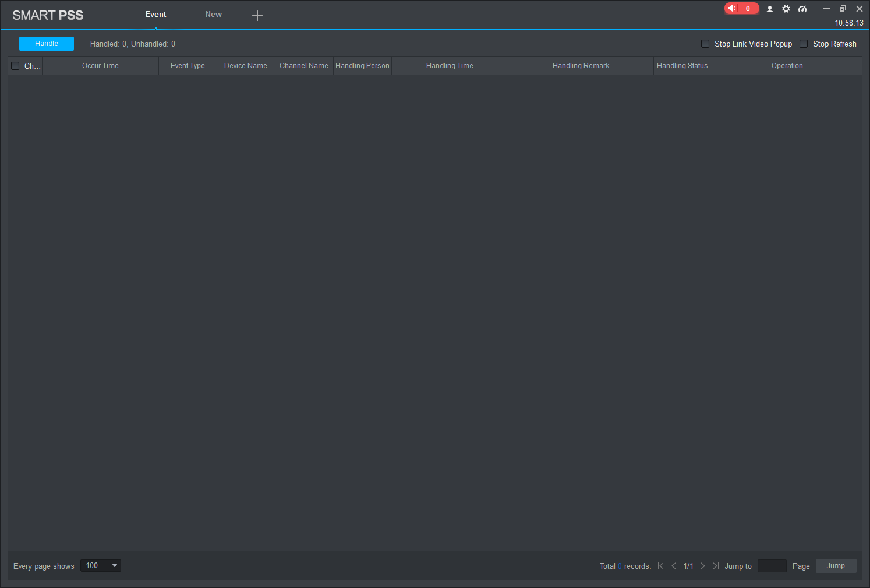Click the Handle button
The width and height of the screenshot is (870, 588).
coord(47,44)
